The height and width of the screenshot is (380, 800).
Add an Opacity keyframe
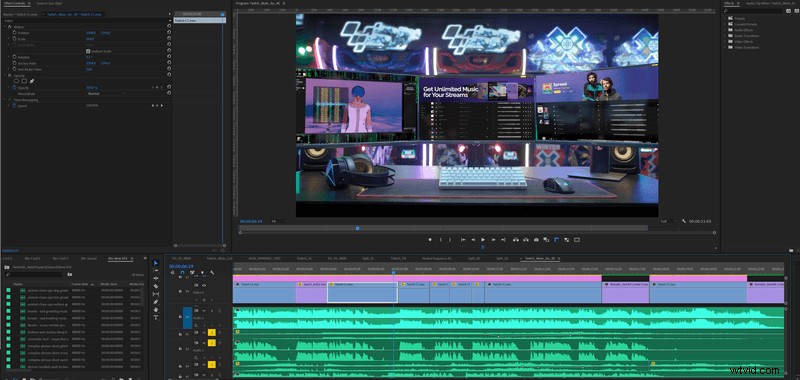pos(157,88)
